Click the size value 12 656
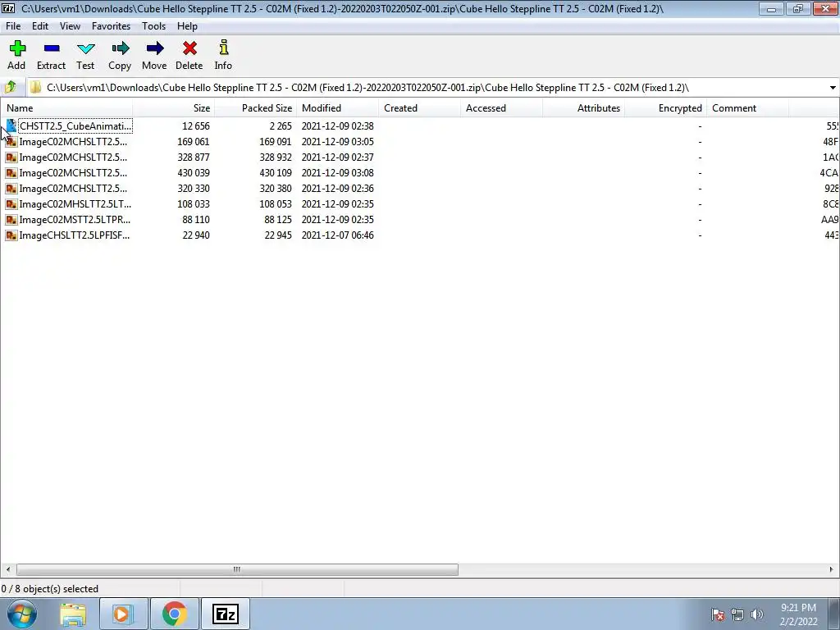 tap(195, 126)
